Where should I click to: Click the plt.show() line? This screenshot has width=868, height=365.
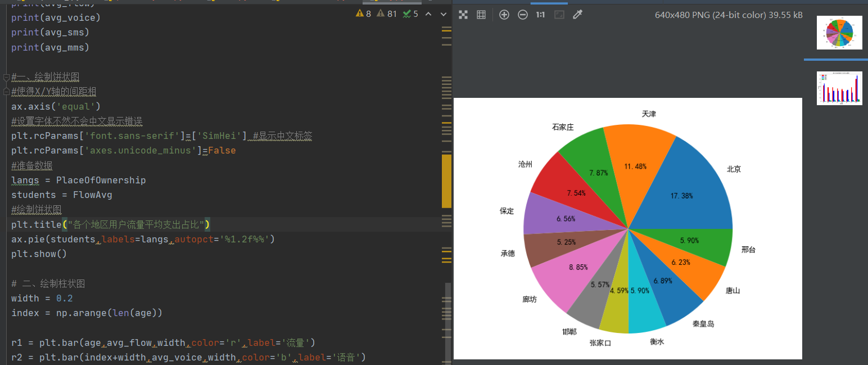pos(39,254)
